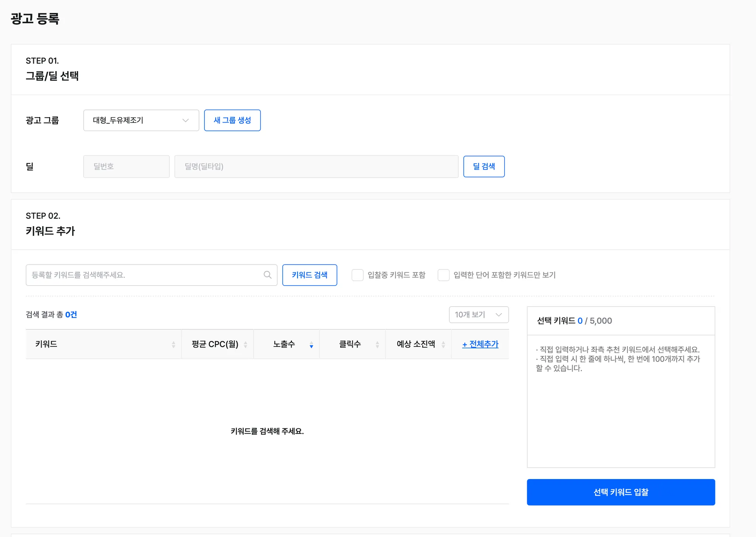This screenshot has width=756, height=537.
Task: Sort by 노출수 column arrows
Action: pyautogui.click(x=311, y=345)
